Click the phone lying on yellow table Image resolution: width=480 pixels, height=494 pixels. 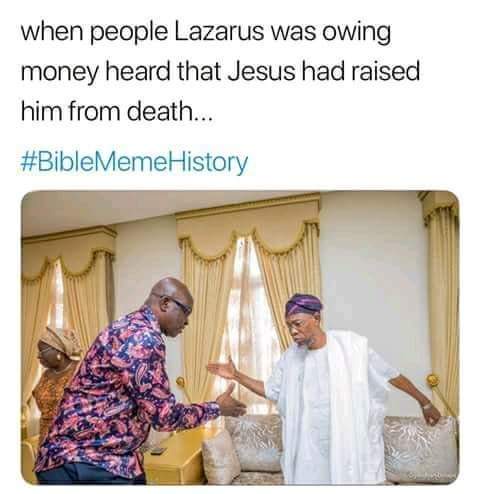click(x=157, y=451)
